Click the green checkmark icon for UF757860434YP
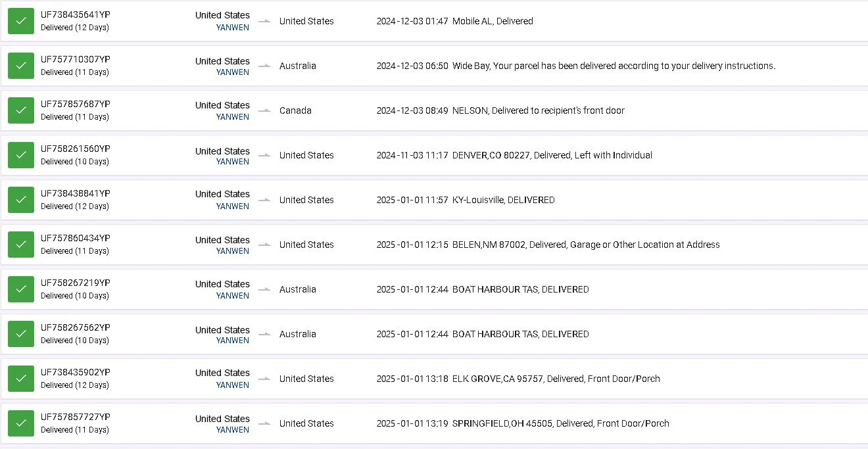The image size is (868, 449). pyautogui.click(x=21, y=245)
